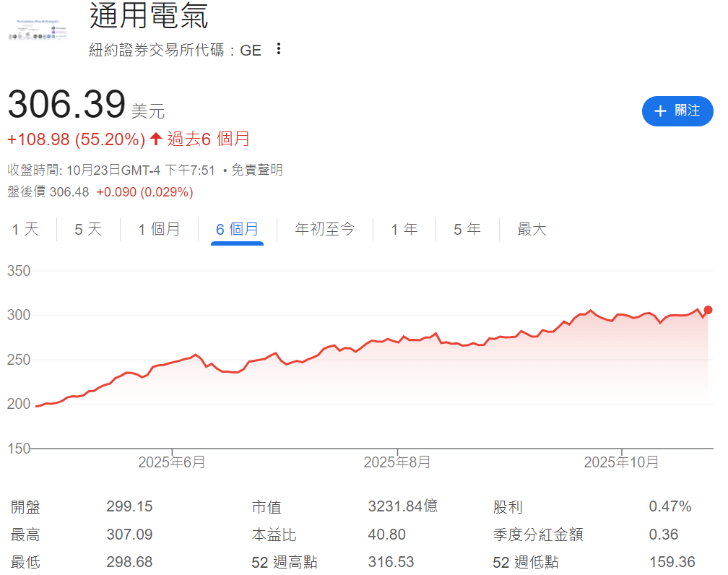Screen dimensions: 728x575
Task: Click the 本益比 P/E ratio label
Action: 274,535
